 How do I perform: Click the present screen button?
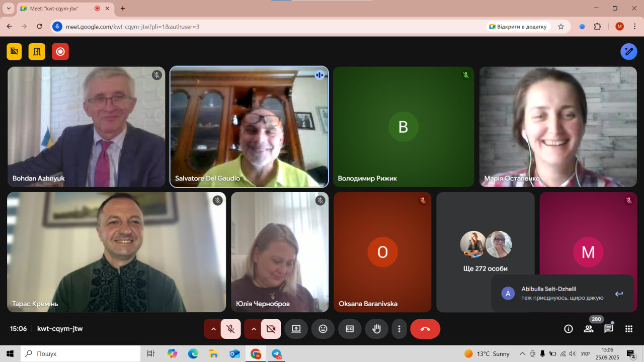[x=296, y=329]
